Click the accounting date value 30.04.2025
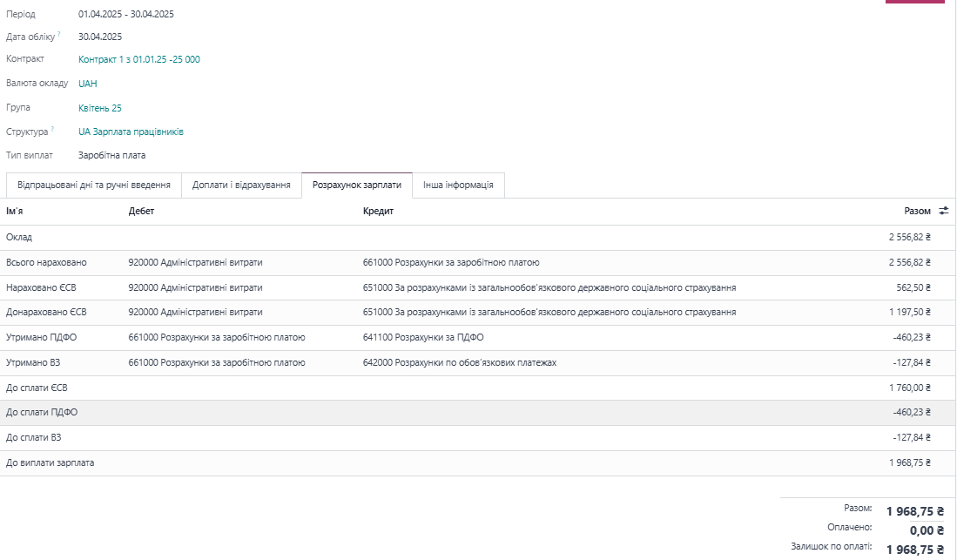 click(x=99, y=37)
